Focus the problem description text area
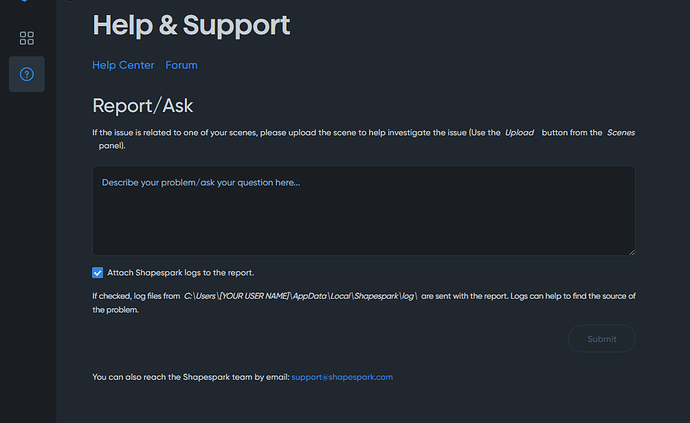Image resolution: width=690 pixels, height=423 pixels. coord(364,210)
